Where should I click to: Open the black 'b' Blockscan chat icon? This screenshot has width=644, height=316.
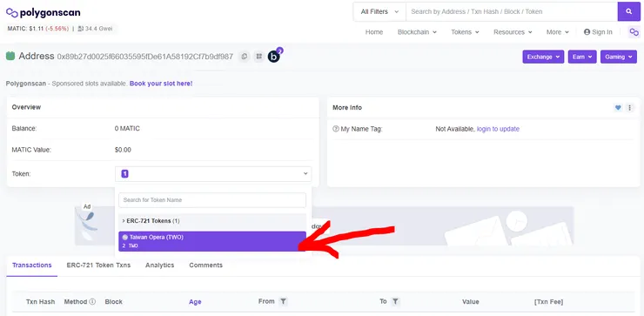tap(273, 57)
